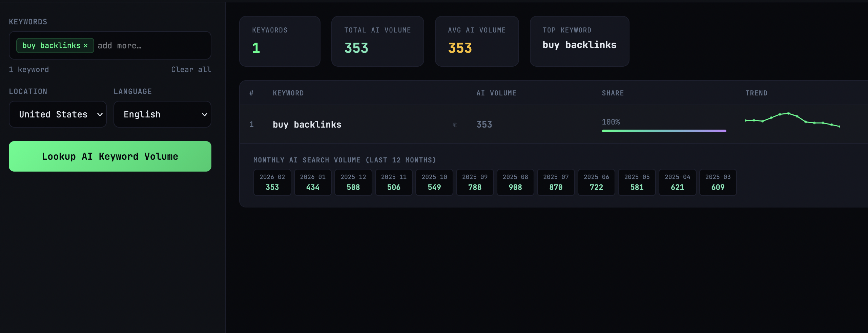This screenshot has width=868, height=333.
Task: Remove the 'buy backlinks' keyword tag
Action: point(86,46)
